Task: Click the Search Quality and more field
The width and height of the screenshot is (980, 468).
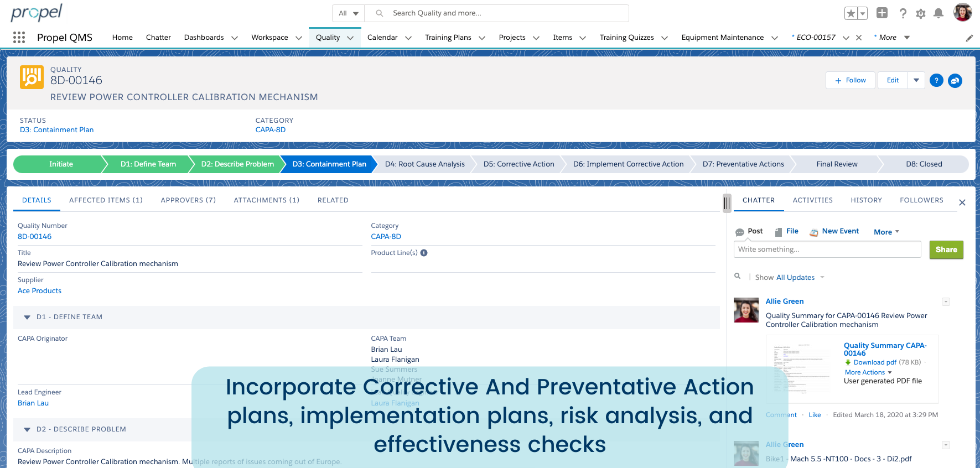Action: 498,13
